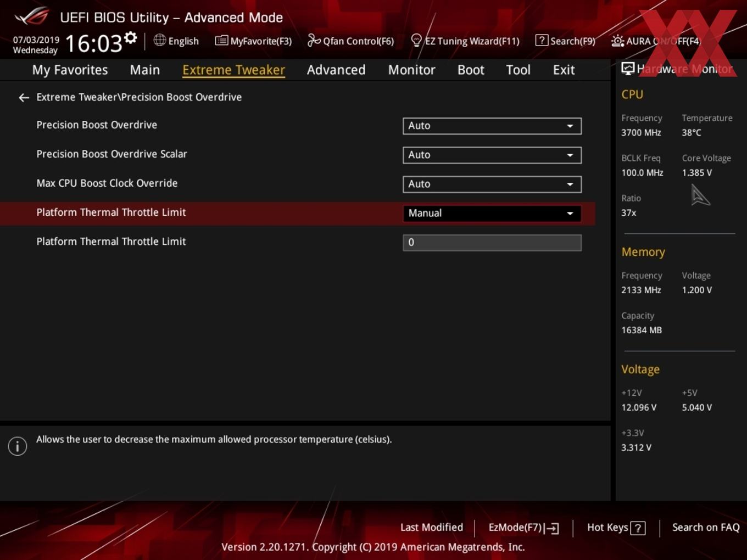Open Search(F9)

[565, 41]
